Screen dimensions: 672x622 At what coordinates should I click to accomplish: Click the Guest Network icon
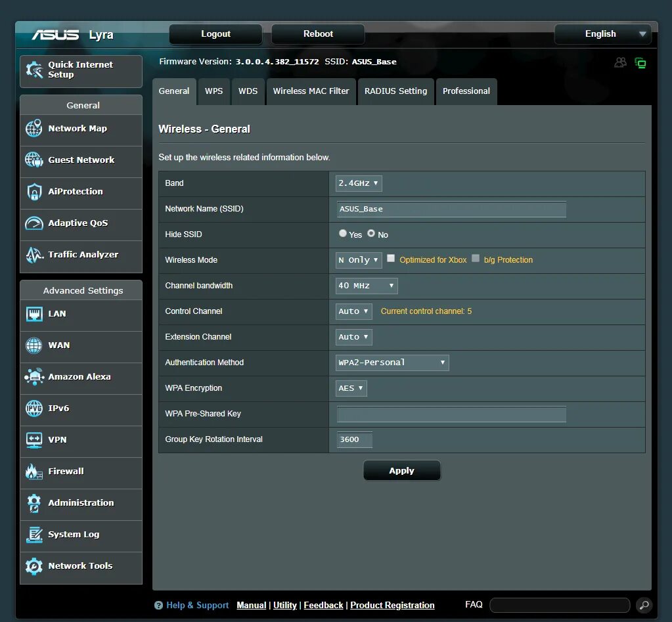click(34, 160)
